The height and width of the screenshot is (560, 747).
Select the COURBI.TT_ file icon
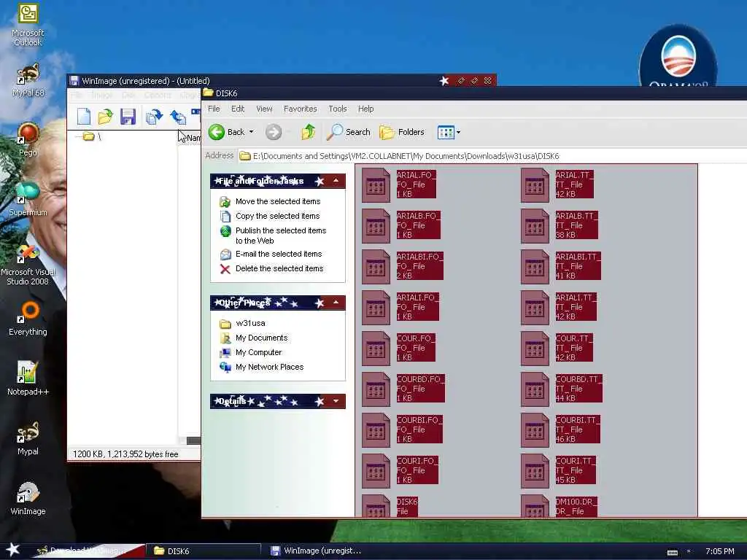pyautogui.click(x=535, y=430)
